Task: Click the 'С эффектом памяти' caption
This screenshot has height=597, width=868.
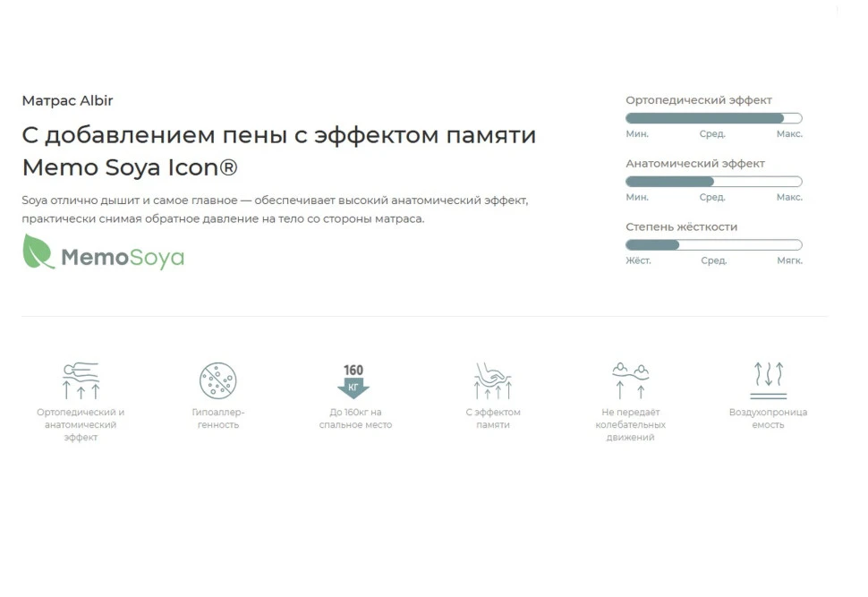Action: (x=493, y=419)
